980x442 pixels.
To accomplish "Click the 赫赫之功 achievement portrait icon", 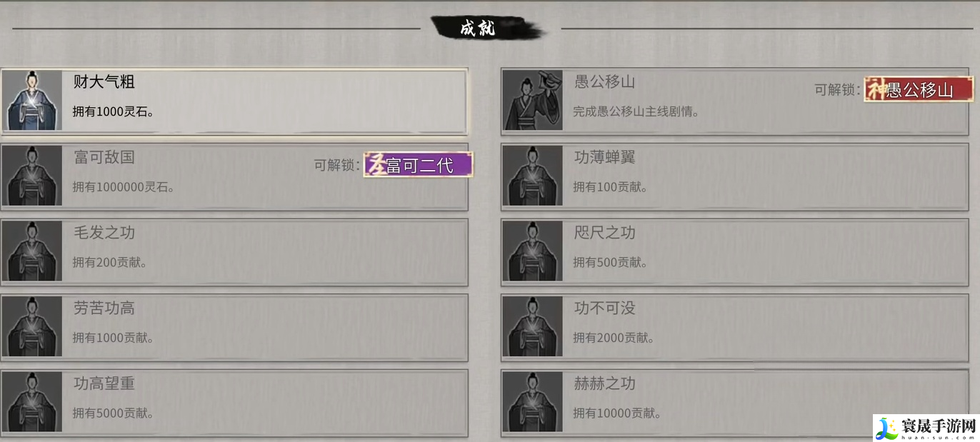I will click(533, 402).
